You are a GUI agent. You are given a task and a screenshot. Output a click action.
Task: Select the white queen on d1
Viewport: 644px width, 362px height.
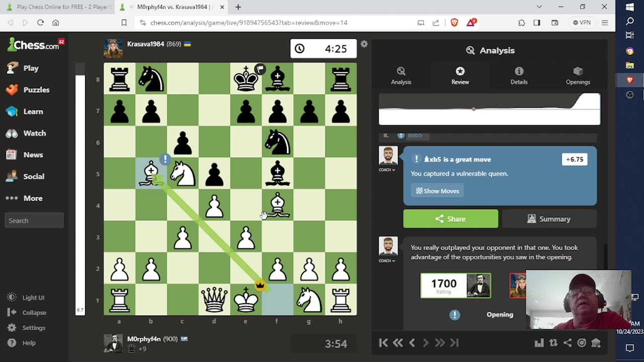(214, 300)
